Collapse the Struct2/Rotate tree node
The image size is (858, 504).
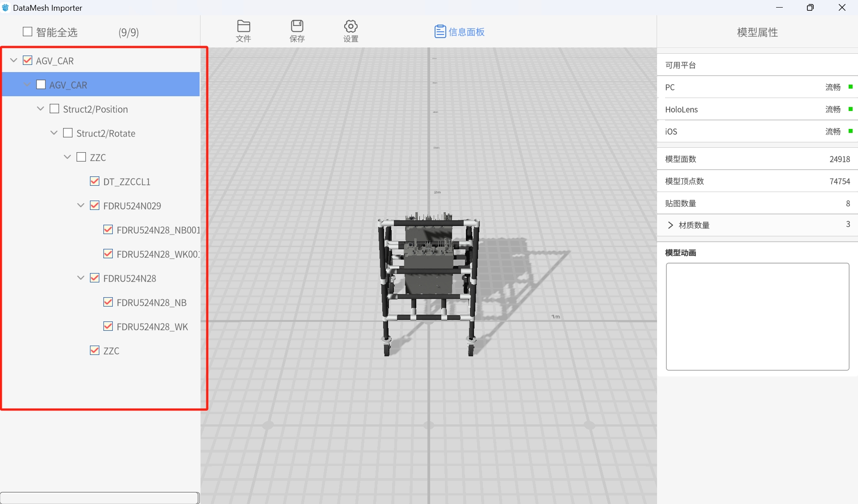[54, 133]
